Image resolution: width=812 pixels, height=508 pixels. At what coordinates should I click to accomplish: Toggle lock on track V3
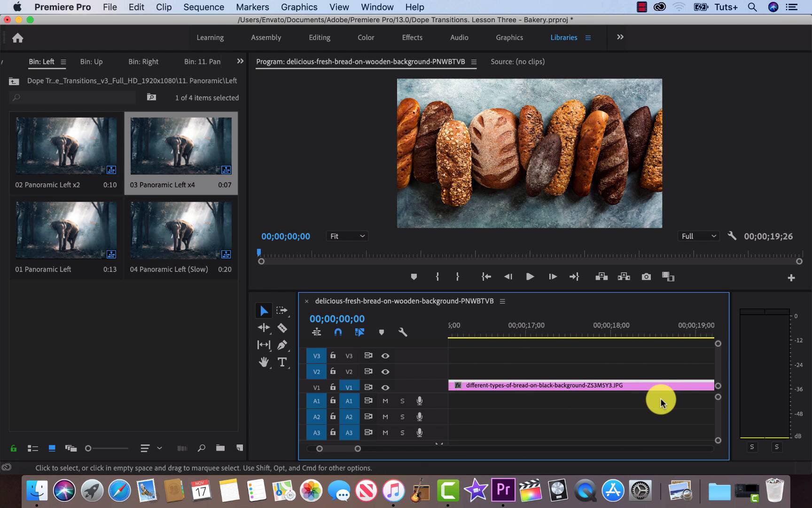click(x=333, y=356)
